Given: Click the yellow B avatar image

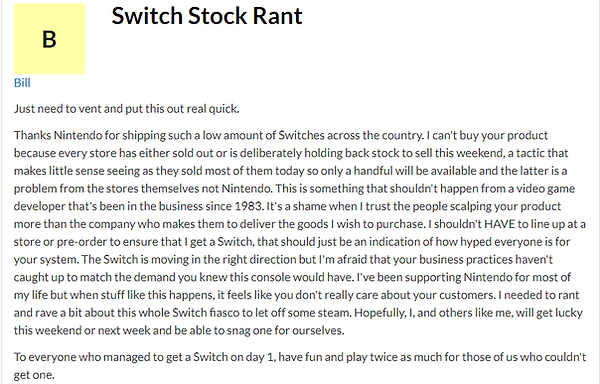Looking at the screenshot, I should [x=49, y=39].
